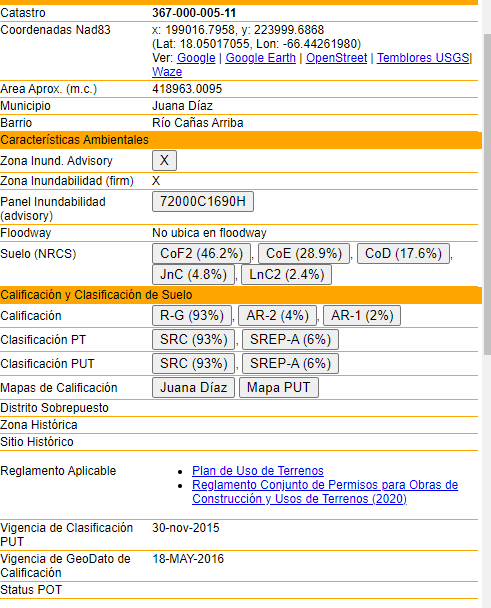Image resolution: width=491 pixels, height=608 pixels.
Task: Open the Mapa PUT map button
Action: click(279, 388)
